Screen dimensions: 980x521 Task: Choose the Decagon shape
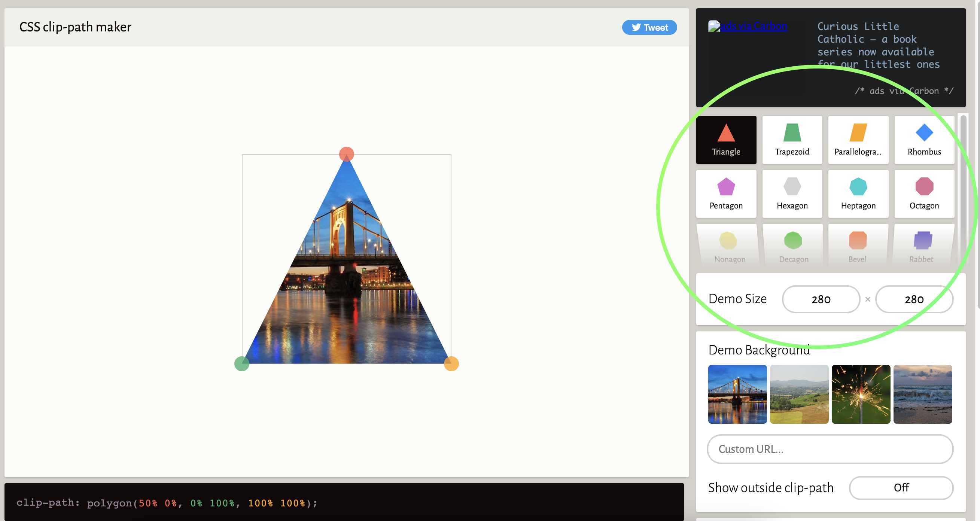793,247
